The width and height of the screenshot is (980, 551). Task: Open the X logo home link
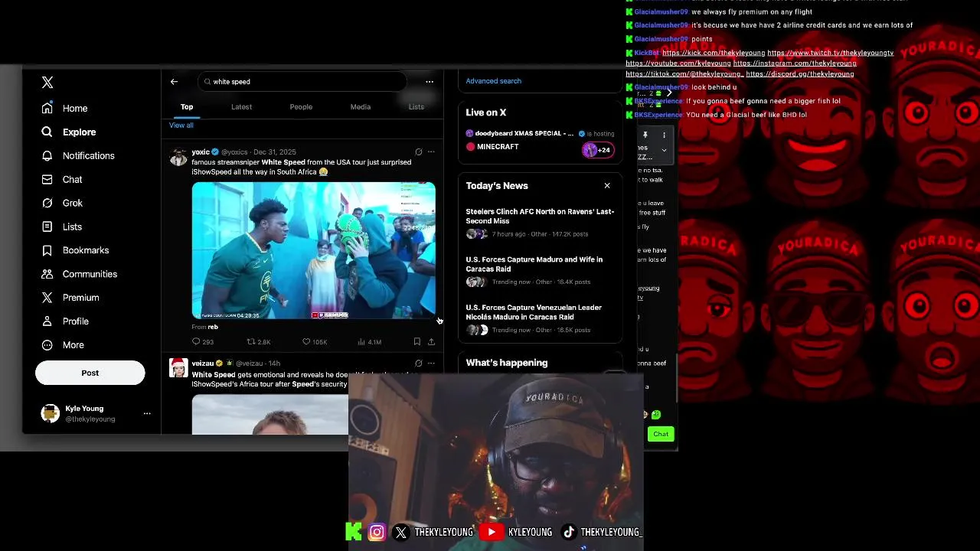click(x=47, y=82)
